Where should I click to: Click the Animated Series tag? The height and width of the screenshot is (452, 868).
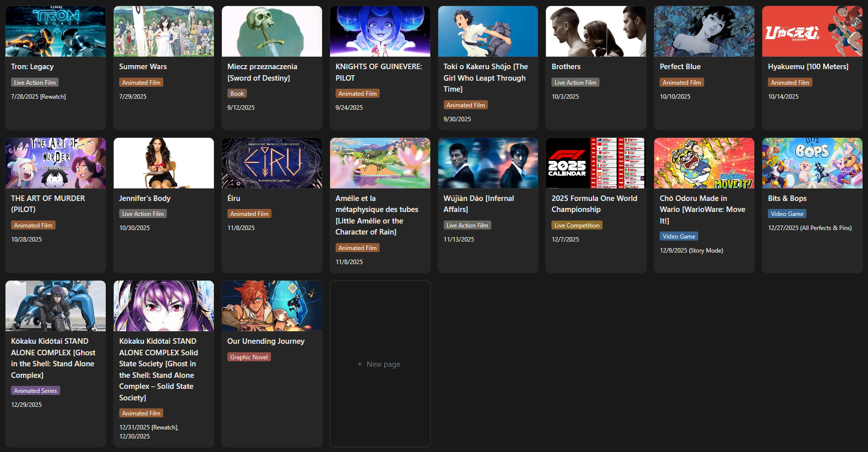[x=36, y=391]
